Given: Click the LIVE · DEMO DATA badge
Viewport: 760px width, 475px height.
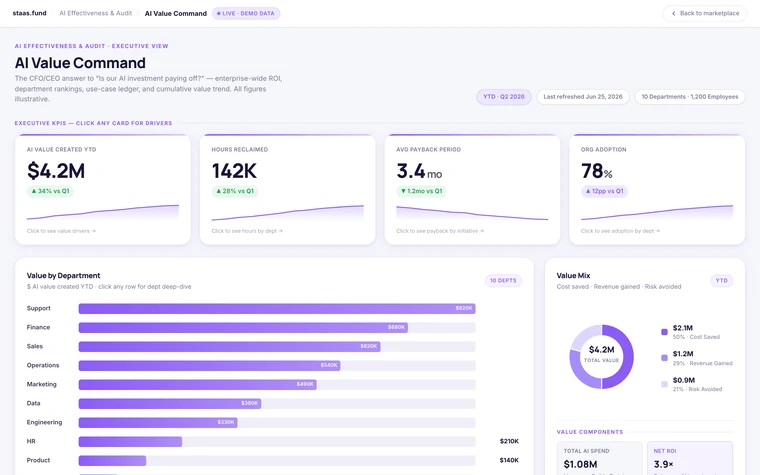Looking at the screenshot, I should (246, 14).
